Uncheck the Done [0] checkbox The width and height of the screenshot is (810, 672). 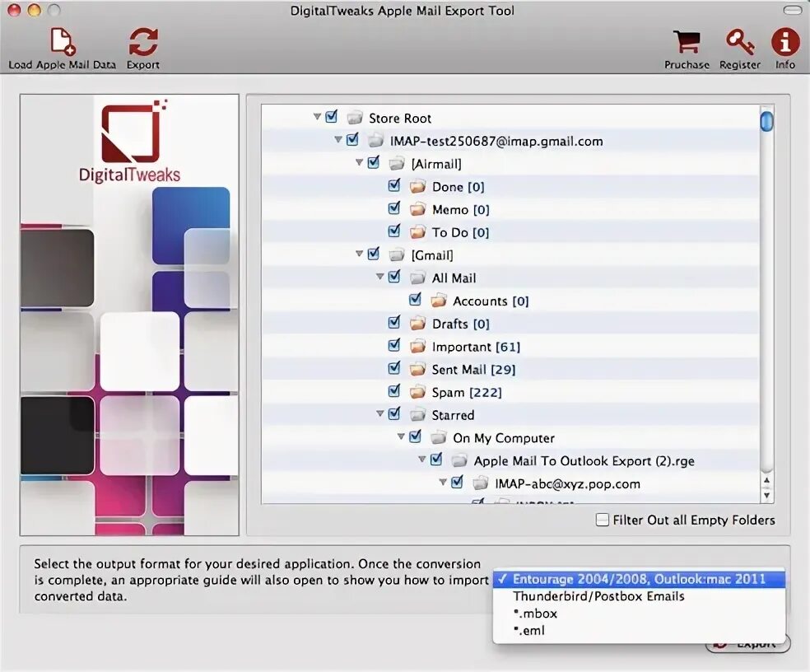394,185
